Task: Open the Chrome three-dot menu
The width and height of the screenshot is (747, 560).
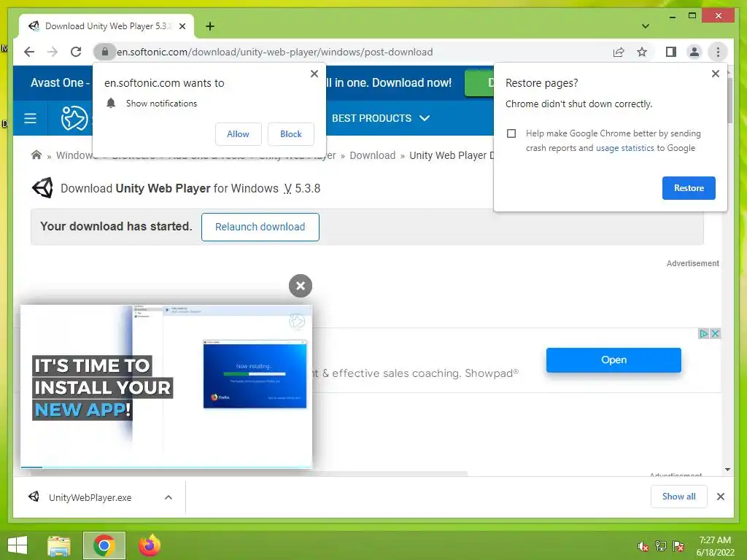Action: tap(718, 52)
